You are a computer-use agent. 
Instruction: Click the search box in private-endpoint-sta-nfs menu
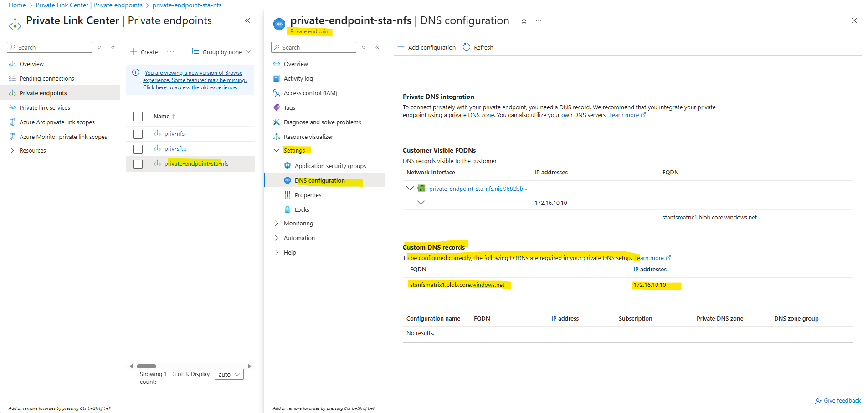(x=313, y=47)
